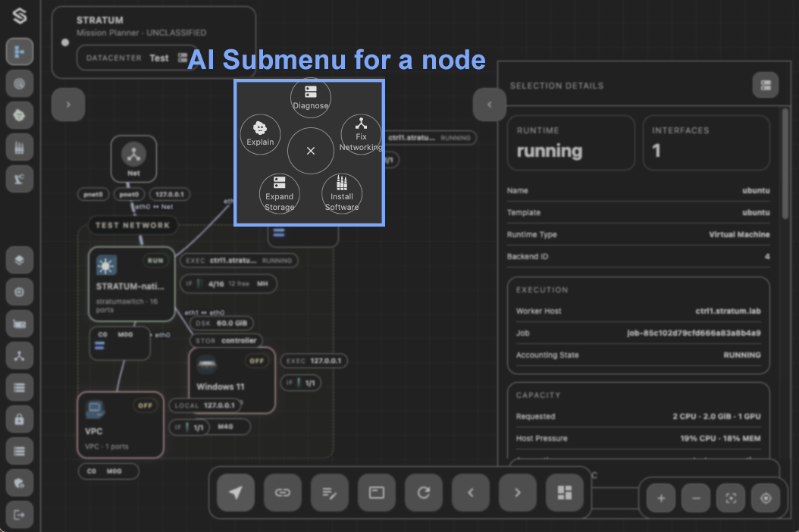This screenshot has height=532, width=799.
Task: Click the list icon just below the lock
Action: pos(20,451)
